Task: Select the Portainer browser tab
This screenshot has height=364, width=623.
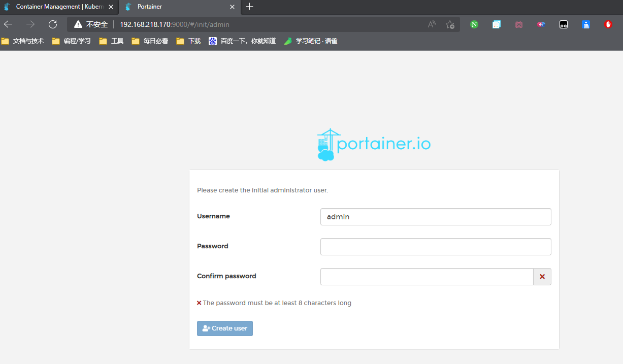Action: 180,7
